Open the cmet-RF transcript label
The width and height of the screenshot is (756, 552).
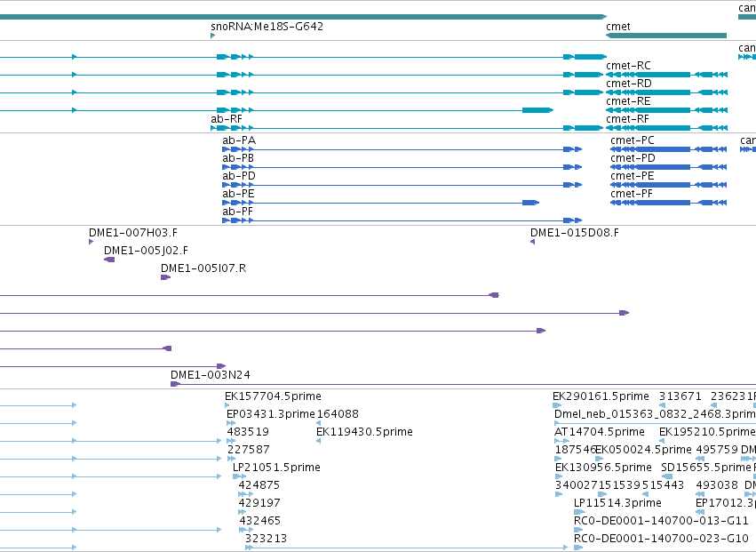628,119
